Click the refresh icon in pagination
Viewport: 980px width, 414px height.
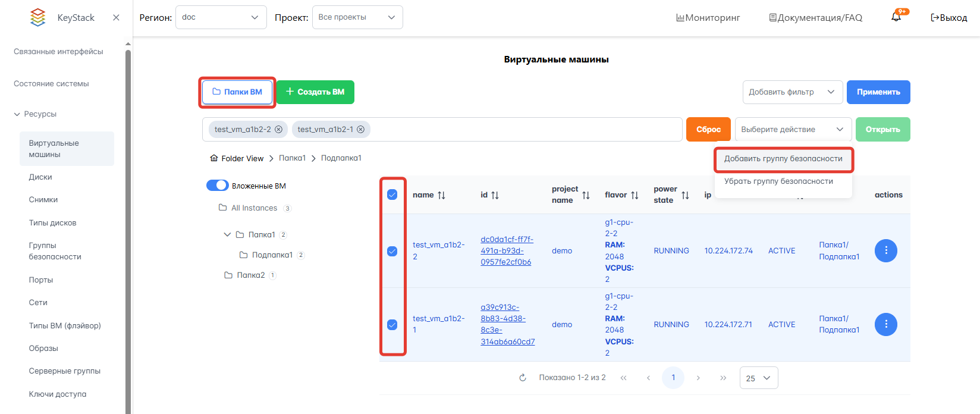point(523,378)
